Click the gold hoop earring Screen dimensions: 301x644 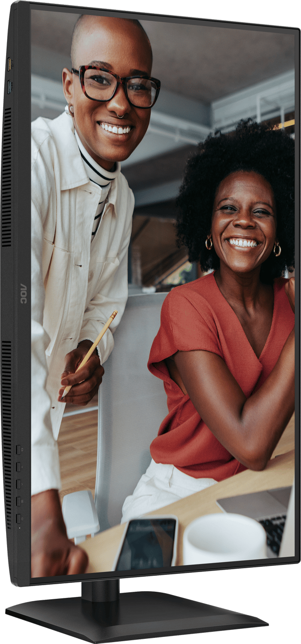[208, 243]
